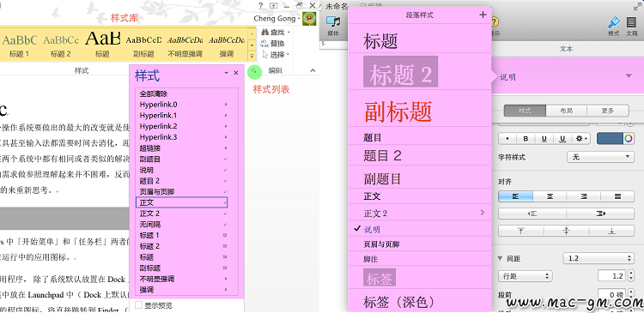Viewport: 644px width, 313px height.
Task: Select Hyperlink.2 in Word Styles list
Action: (x=181, y=126)
